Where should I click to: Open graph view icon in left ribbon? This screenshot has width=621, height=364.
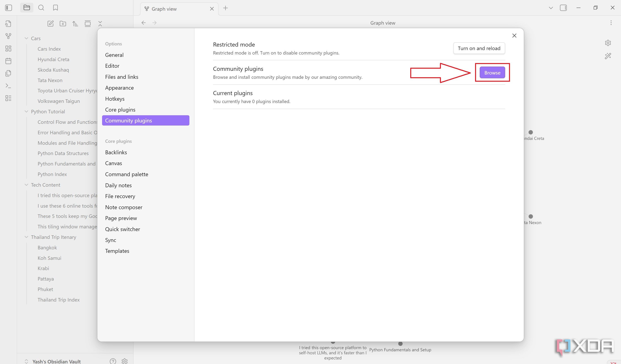pyautogui.click(x=8, y=36)
